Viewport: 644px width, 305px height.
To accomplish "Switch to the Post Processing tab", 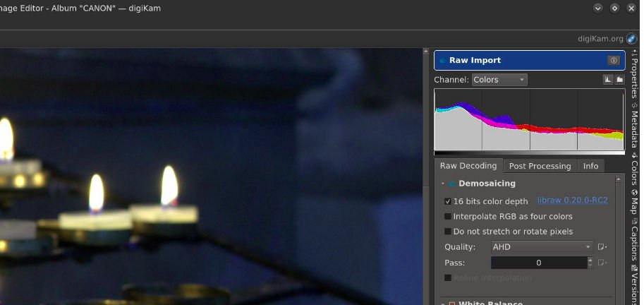I will (540, 166).
